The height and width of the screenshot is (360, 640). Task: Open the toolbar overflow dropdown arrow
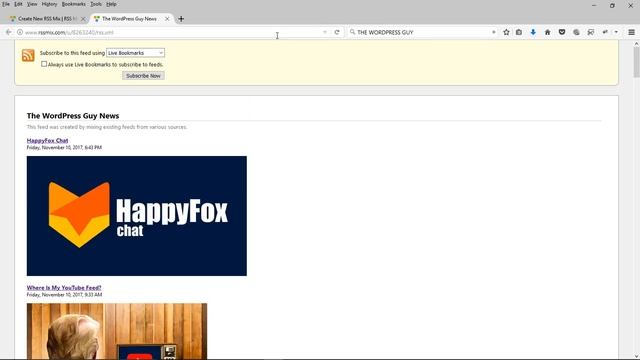point(616,32)
